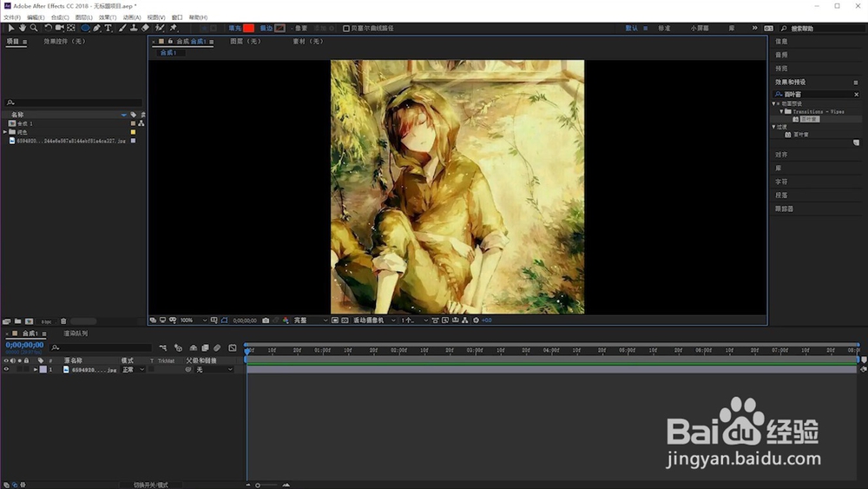Select the Zoom magnifier tool
The height and width of the screenshot is (489, 868).
click(34, 28)
